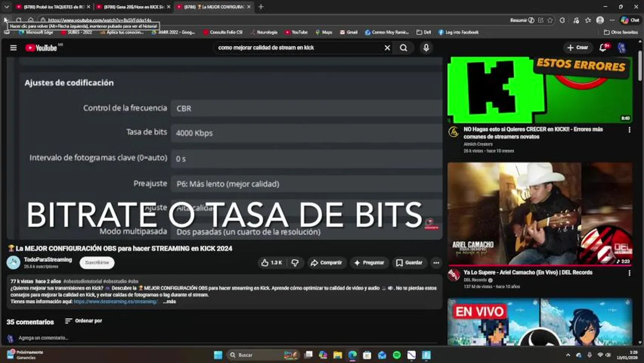
Task: Open File Explorer from the taskbar
Action: (x=338, y=355)
